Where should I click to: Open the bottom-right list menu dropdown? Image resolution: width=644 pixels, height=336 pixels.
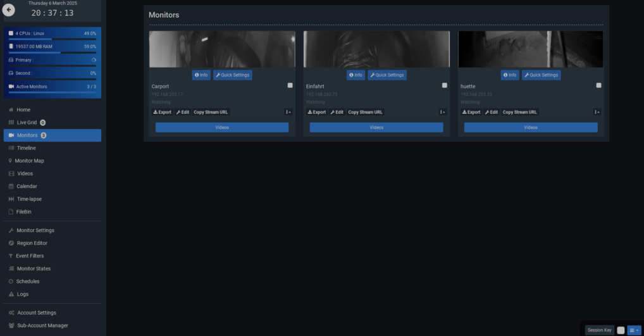click(x=634, y=330)
